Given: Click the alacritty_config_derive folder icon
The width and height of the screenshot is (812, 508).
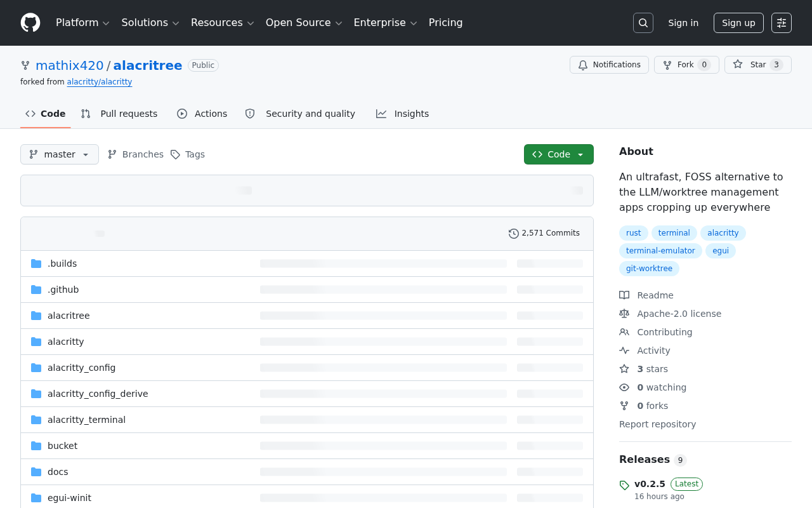Looking at the screenshot, I should [x=36, y=394].
